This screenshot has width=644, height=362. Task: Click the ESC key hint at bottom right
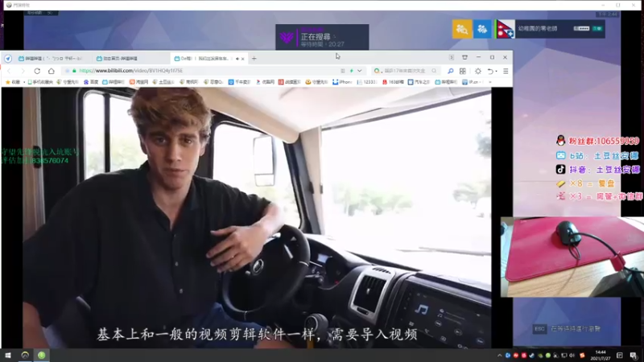point(539,329)
